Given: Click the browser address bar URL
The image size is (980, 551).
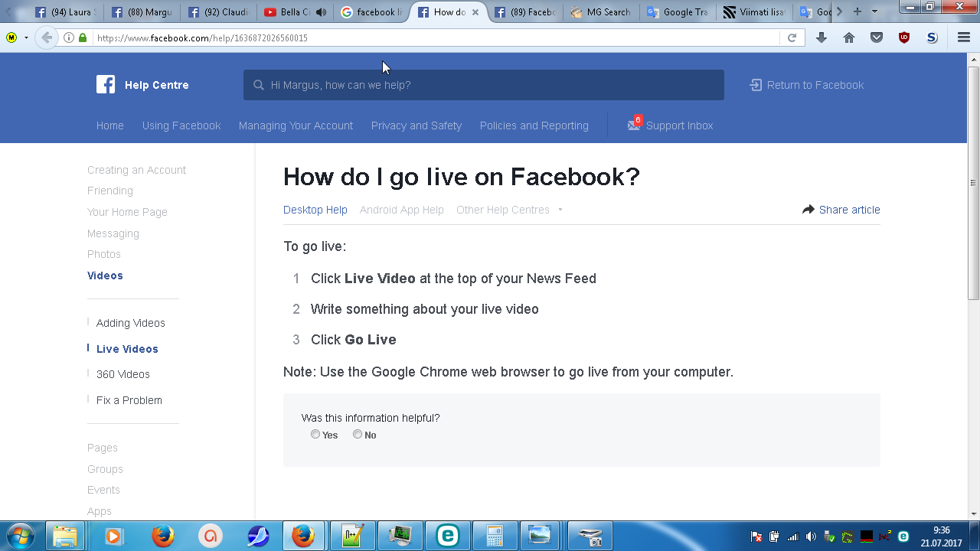Looking at the screenshot, I should (x=202, y=37).
